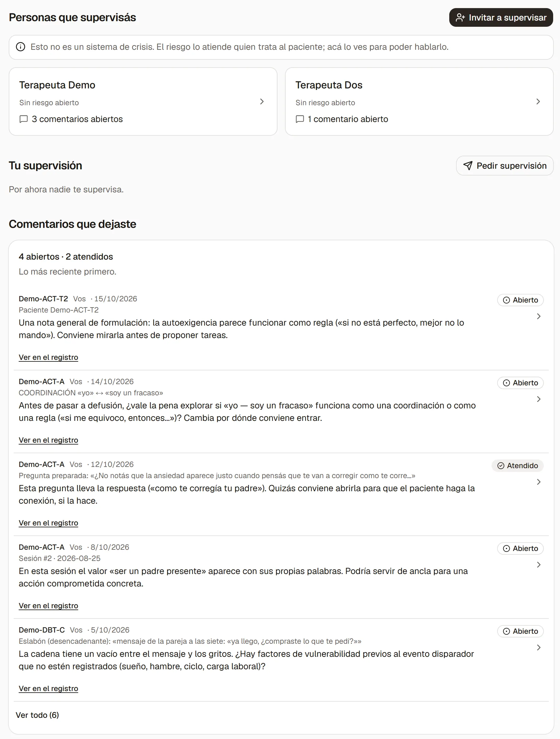Click the comment icon beside 3 comentarios abiertos
The image size is (560, 739).
click(23, 119)
